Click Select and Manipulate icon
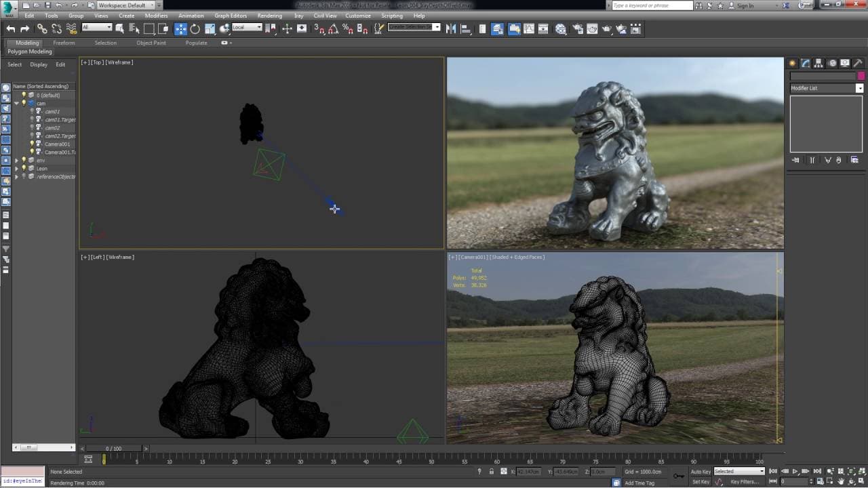 (x=287, y=28)
